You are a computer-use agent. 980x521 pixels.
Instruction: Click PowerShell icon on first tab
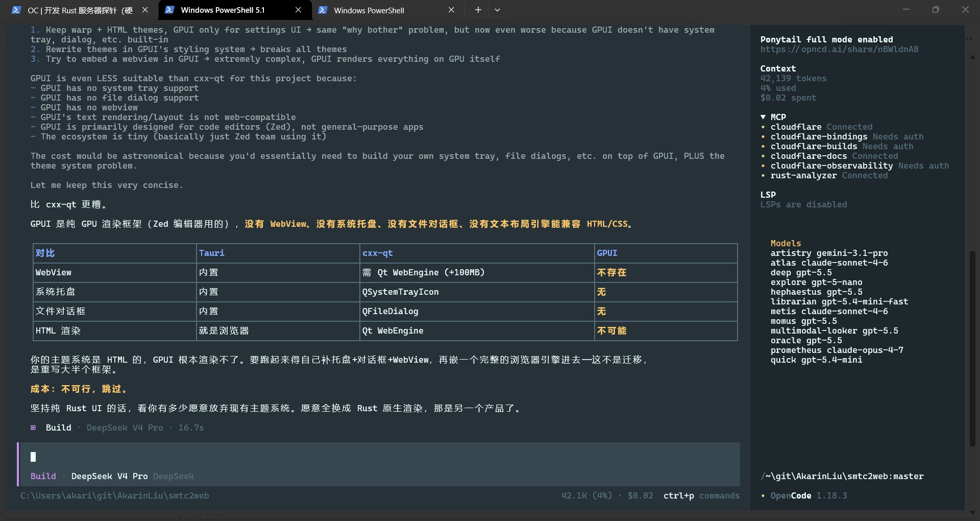(16, 10)
